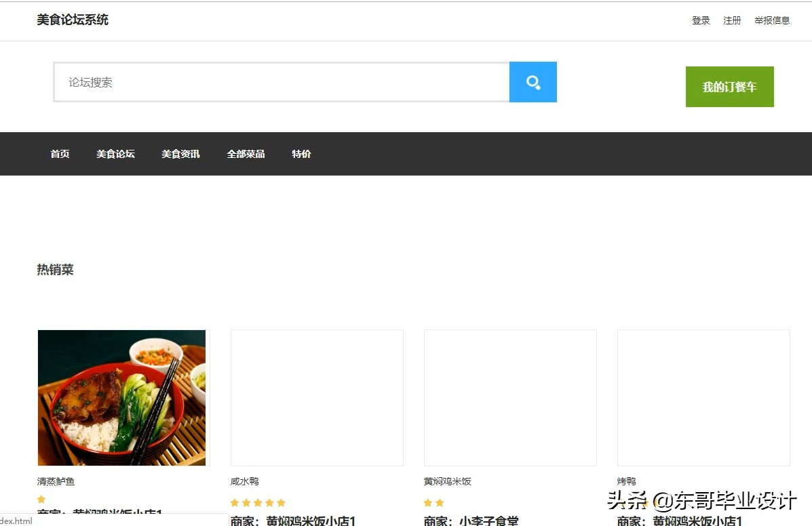Switch to the 全部菜品 section
The height and width of the screenshot is (526, 812).
(x=246, y=154)
